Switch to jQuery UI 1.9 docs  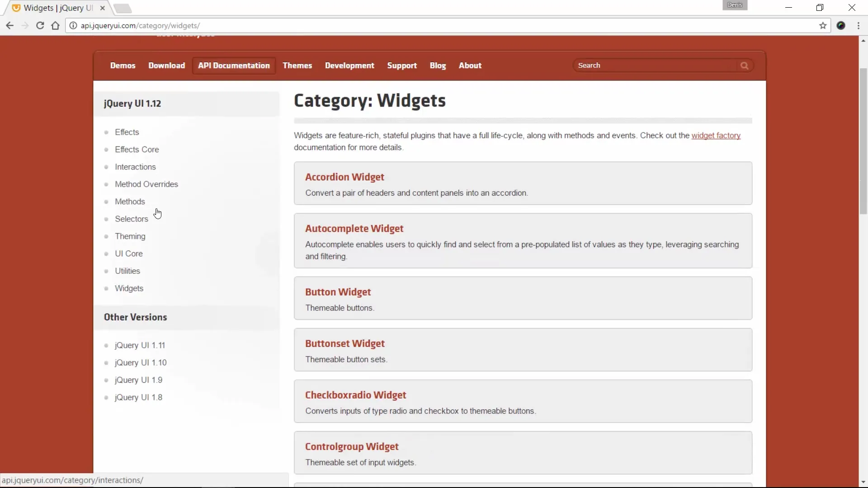[138, 380]
